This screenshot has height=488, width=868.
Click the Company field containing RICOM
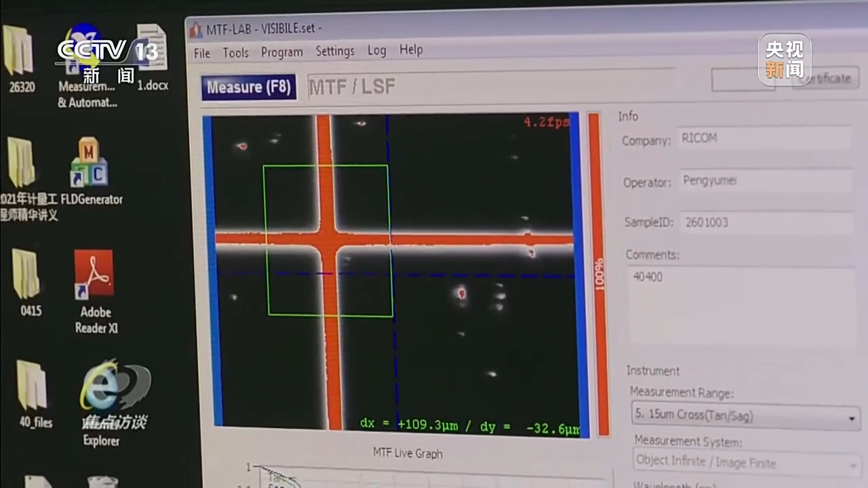point(764,138)
